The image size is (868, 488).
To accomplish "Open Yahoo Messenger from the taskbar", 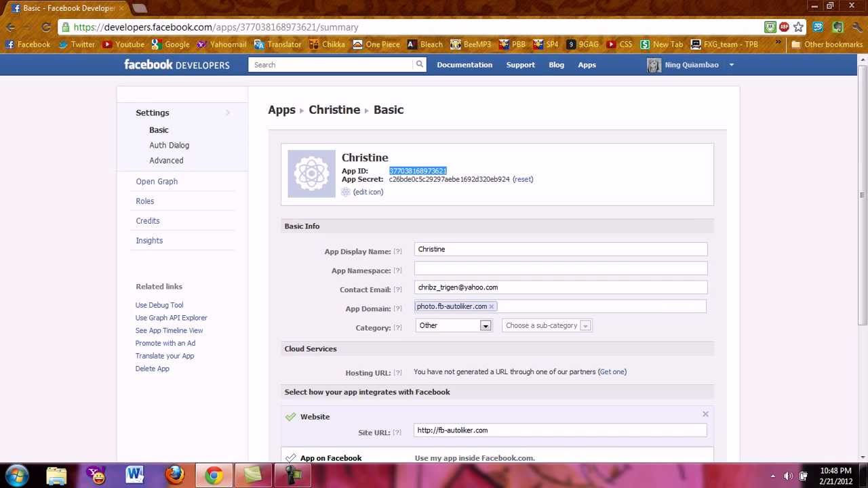I will (97, 475).
